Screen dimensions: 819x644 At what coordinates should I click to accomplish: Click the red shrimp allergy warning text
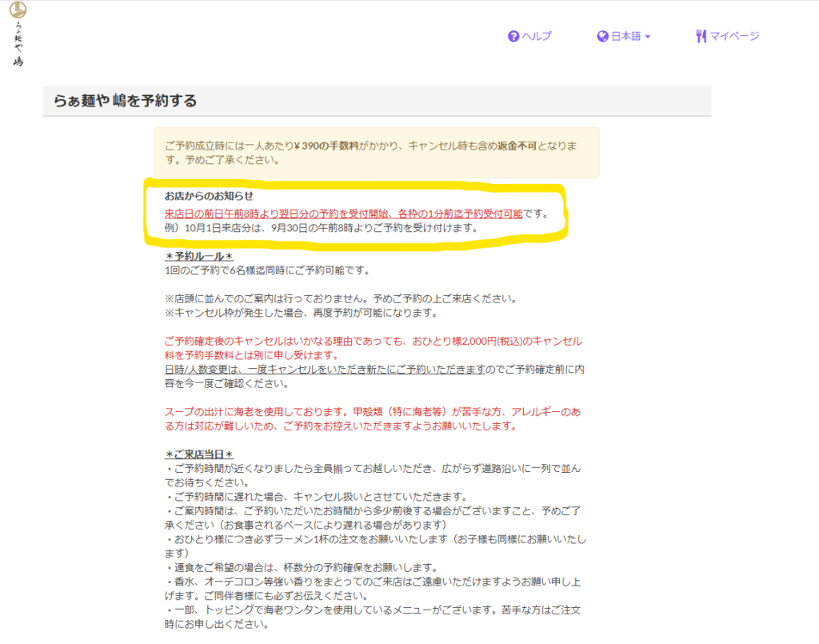373,418
